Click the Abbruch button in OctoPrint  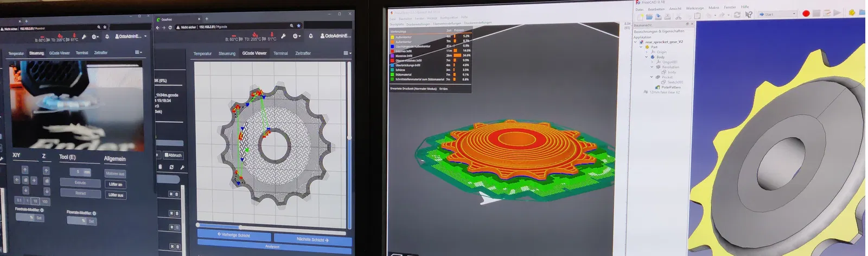click(x=174, y=155)
